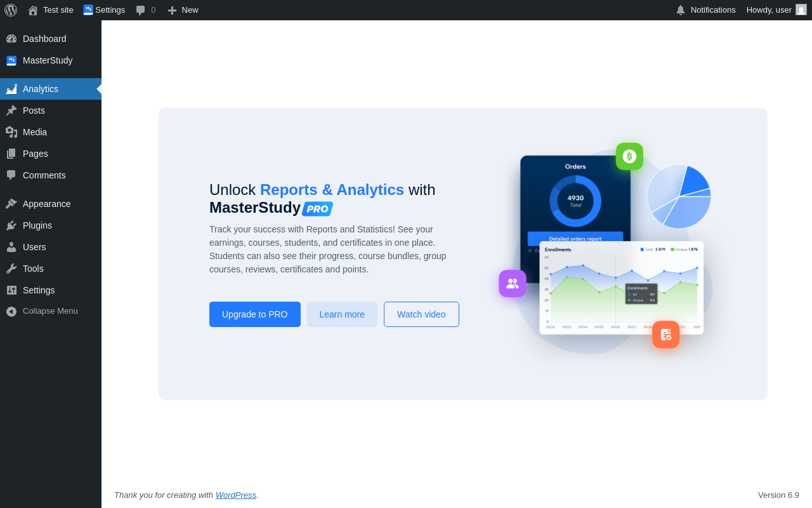Image resolution: width=812 pixels, height=508 pixels.
Task: Click the Learn more button
Action: click(342, 314)
